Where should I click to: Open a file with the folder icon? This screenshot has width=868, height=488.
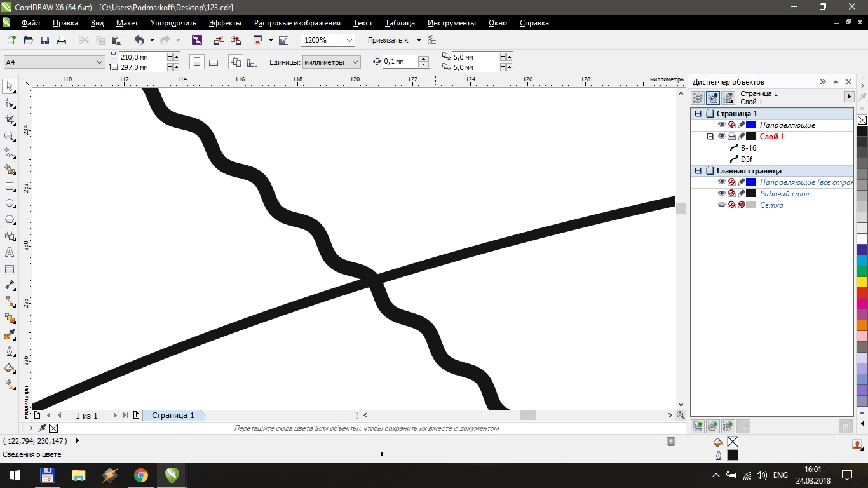tap(28, 40)
